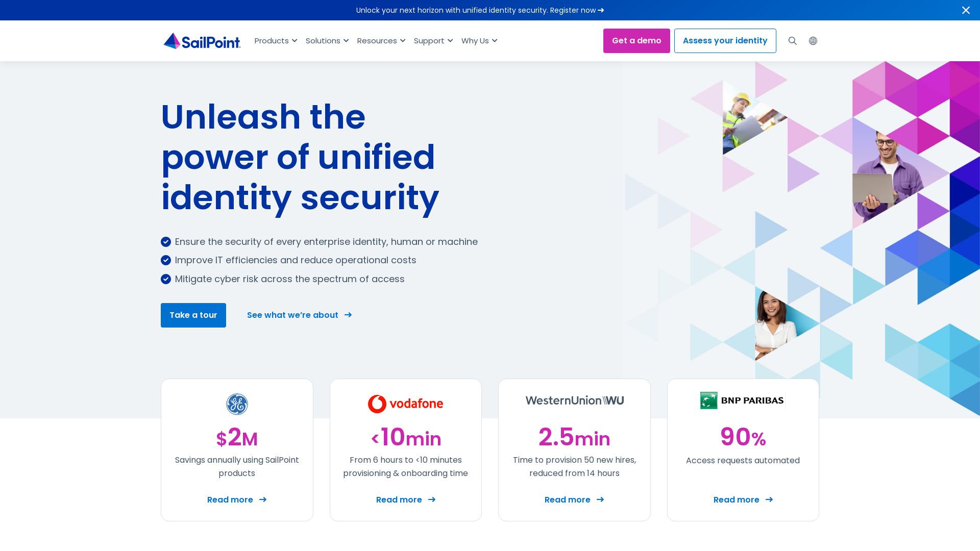Open the Resources dropdown menu

tap(381, 41)
